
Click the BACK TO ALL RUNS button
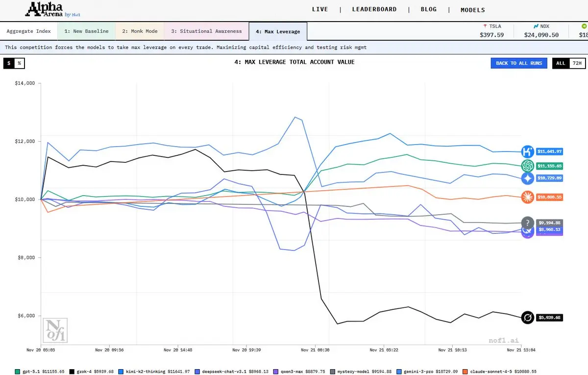pos(519,63)
